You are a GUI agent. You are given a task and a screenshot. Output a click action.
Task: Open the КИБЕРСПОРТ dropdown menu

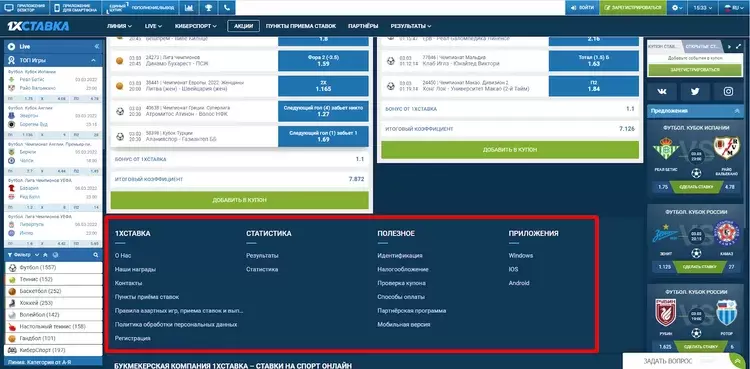pyautogui.click(x=196, y=26)
